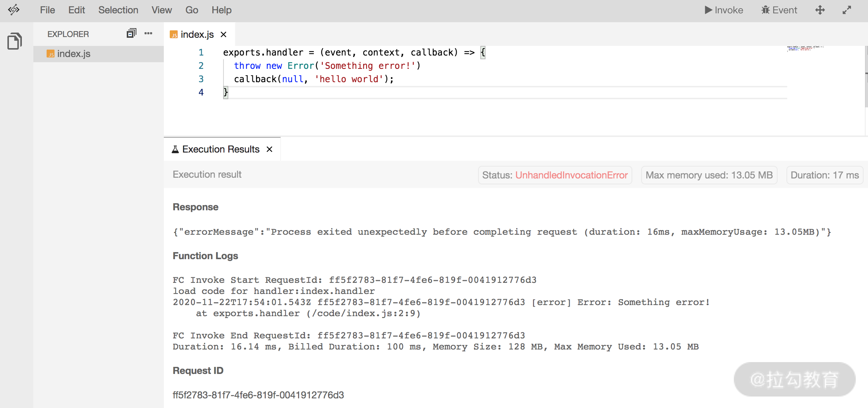The image size is (868, 408).
Task: Click the Max memory used 13.05 MB badge
Action: [x=709, y=175]
